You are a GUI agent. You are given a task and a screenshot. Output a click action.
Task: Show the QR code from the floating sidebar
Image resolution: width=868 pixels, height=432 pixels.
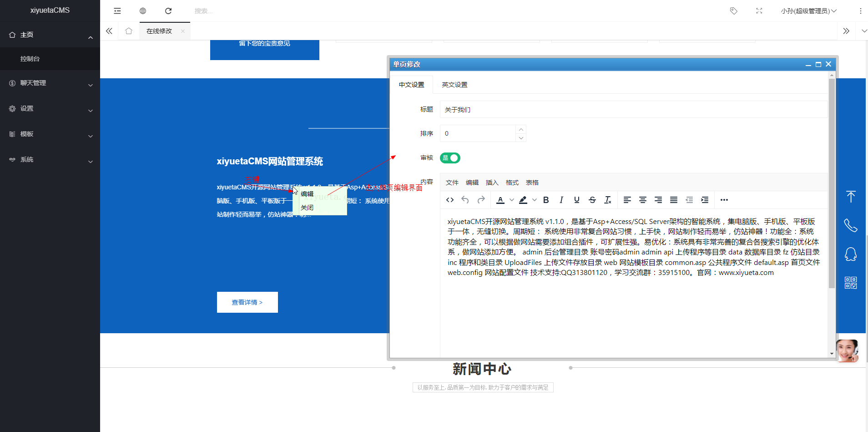click(x=851, y=282)
